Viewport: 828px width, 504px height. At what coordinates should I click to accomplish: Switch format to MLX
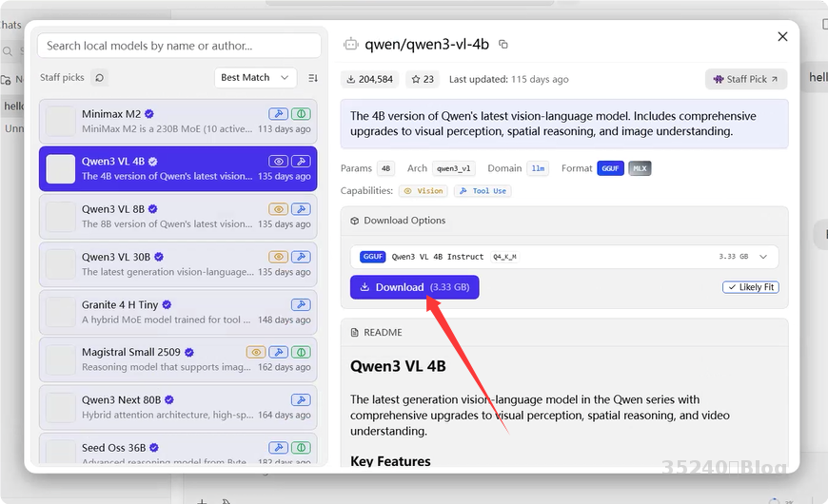click(x=640, y=168)
